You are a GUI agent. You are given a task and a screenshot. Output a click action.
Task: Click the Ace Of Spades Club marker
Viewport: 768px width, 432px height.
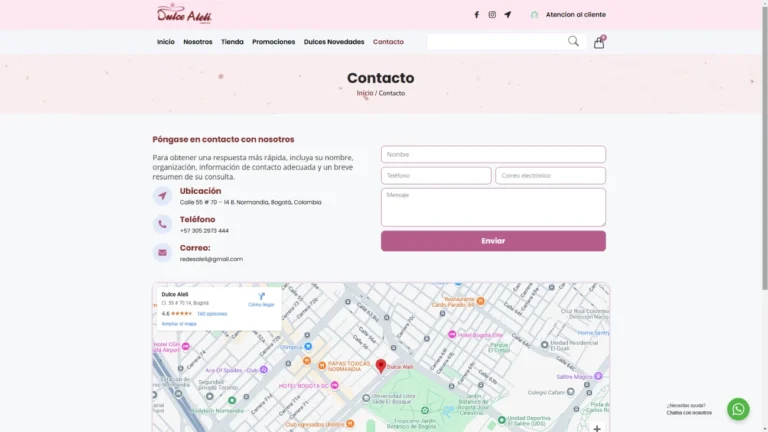pos(264,370)
